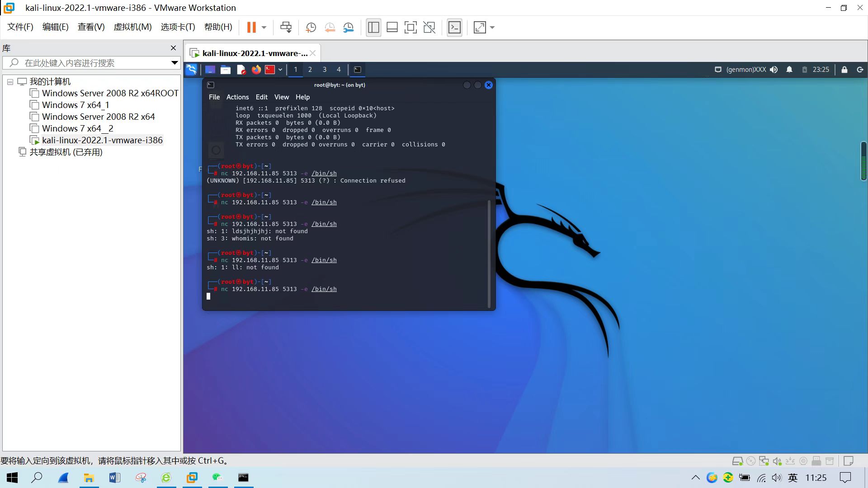
Task: Open the terminal Actions menu
Action: point(237,97)
